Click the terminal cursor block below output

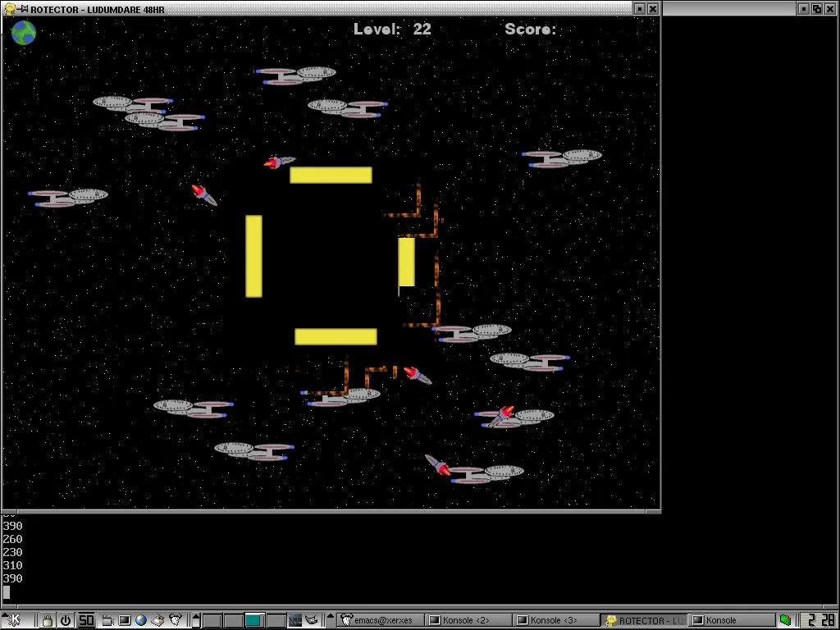(x=7, y=592)
